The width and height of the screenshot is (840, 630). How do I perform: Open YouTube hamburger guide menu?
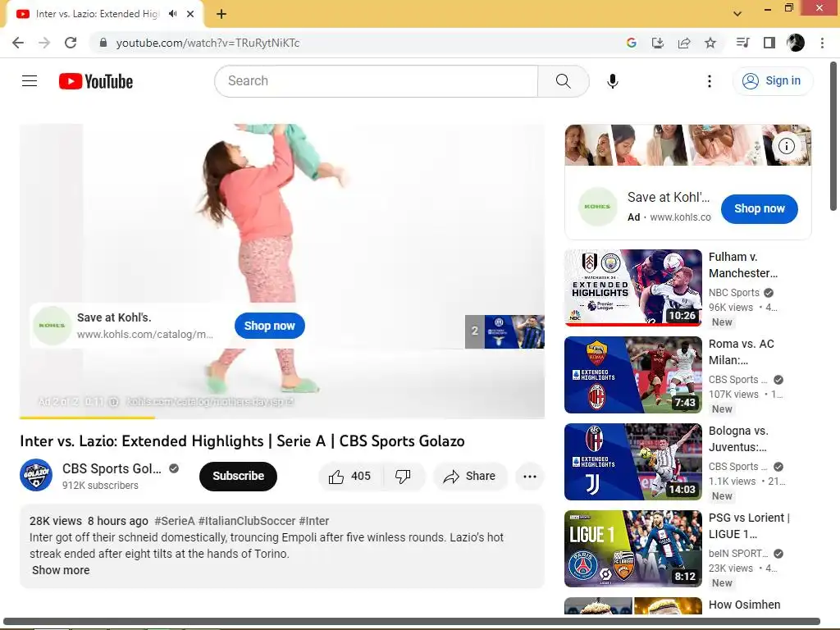pos(30,81)
